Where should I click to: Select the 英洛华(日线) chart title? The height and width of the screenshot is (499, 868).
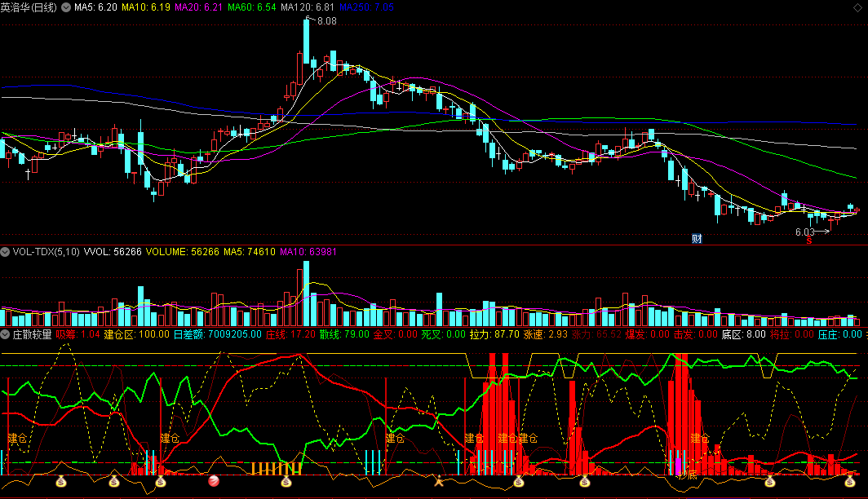pos(29,7)
